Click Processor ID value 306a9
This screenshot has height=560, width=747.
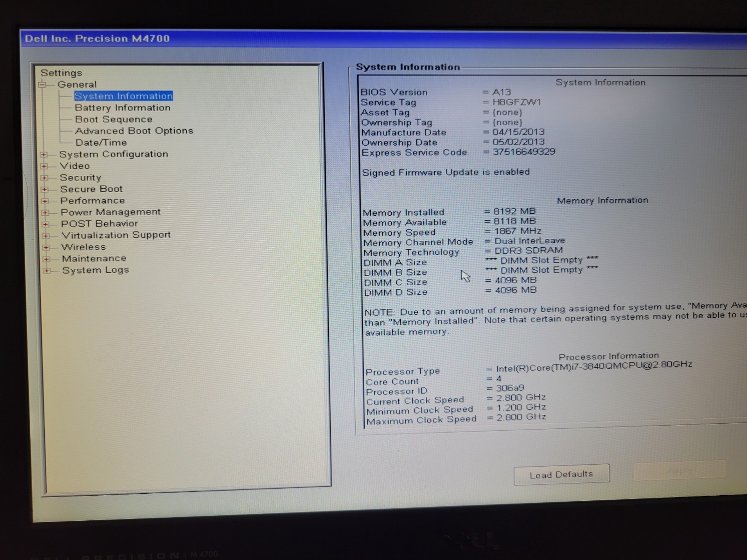[x=510, y=388]
